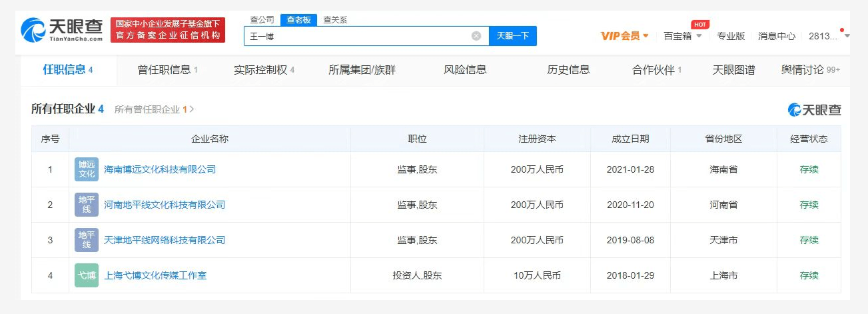
Task: Switch to the 查关系 search tab
Action: pyautogui.click(x=335, y=20)
